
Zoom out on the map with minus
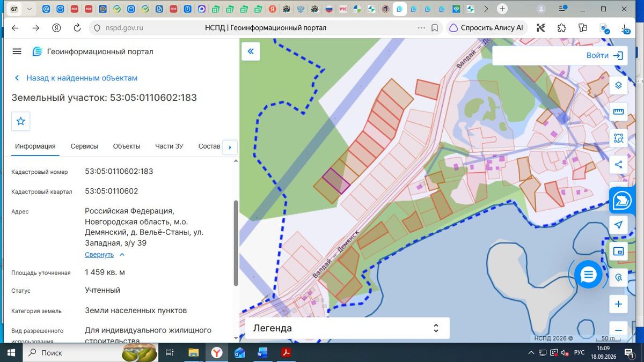click(x=618, y=330)
